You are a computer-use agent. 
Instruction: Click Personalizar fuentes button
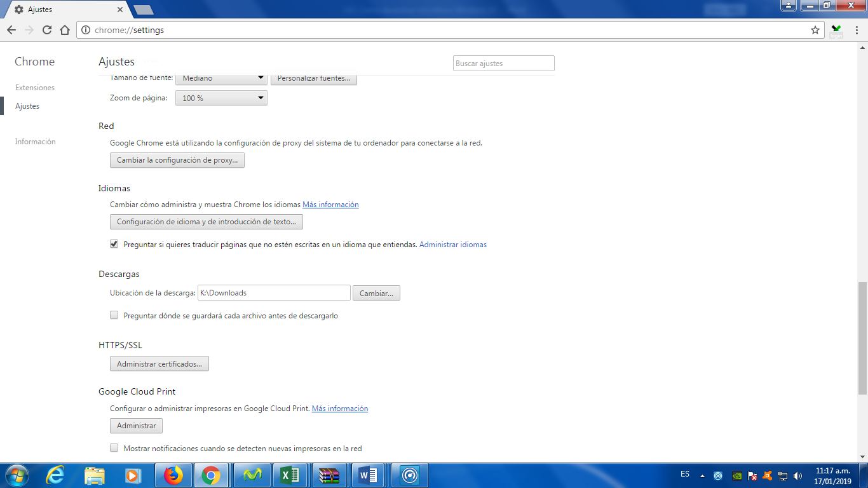point(314,78)
